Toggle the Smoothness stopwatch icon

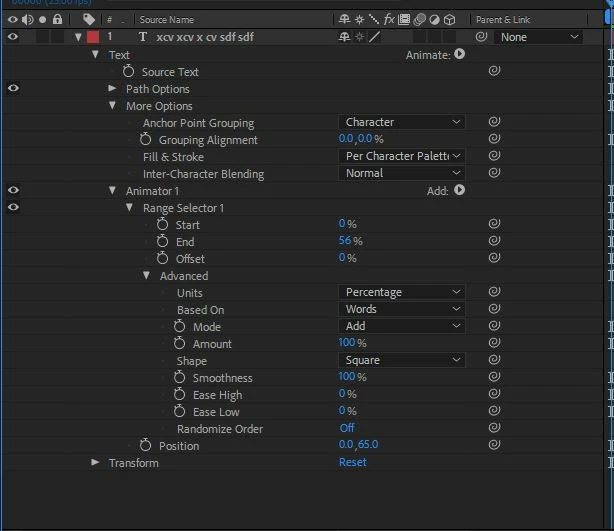point(179,377)
